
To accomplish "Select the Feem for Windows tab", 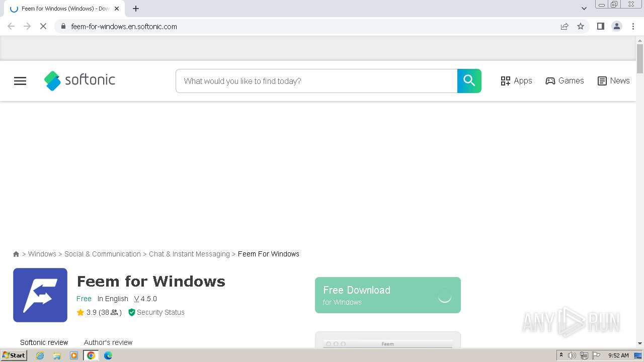I will [x=64, y=9].
